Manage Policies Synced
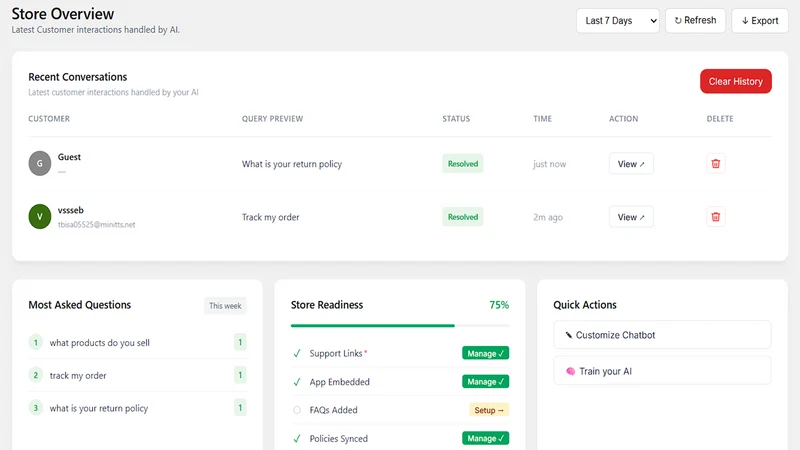Screen dimensions: 800x450 (x=485, y=438)
